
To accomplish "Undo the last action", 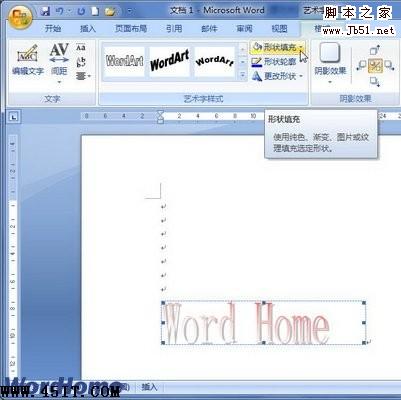I will 60,12.
